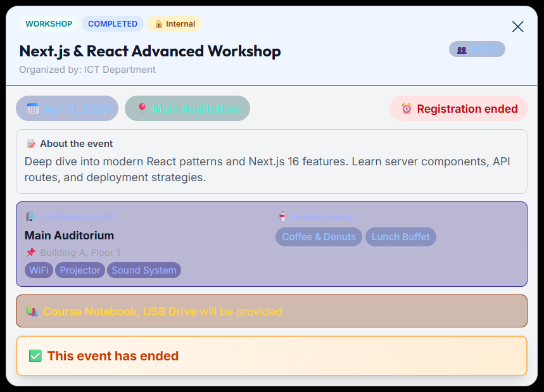This screenshot has height=392, width=544.
Task: Click the Projector amenity tag
Action: 80,270
